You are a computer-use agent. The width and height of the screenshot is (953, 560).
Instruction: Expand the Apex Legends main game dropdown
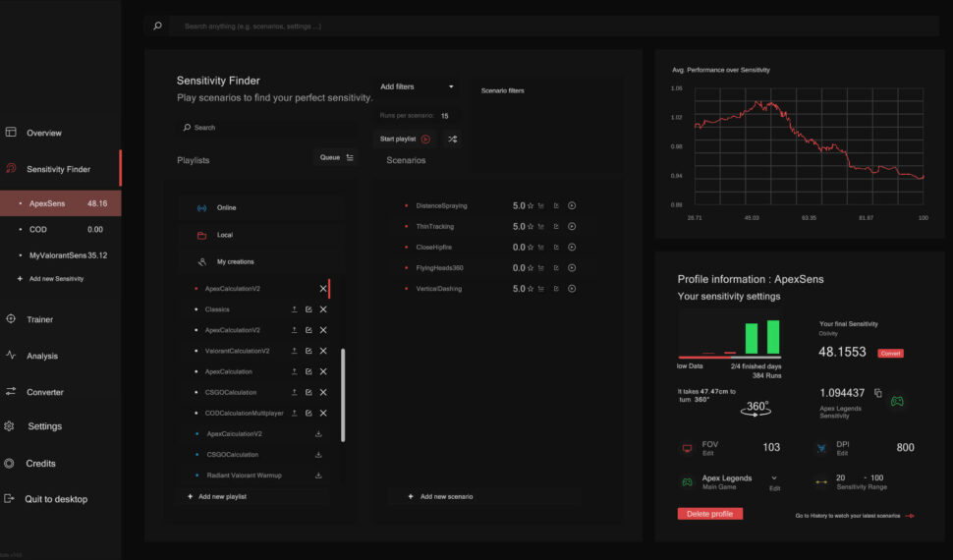click(x=774, y=478)
